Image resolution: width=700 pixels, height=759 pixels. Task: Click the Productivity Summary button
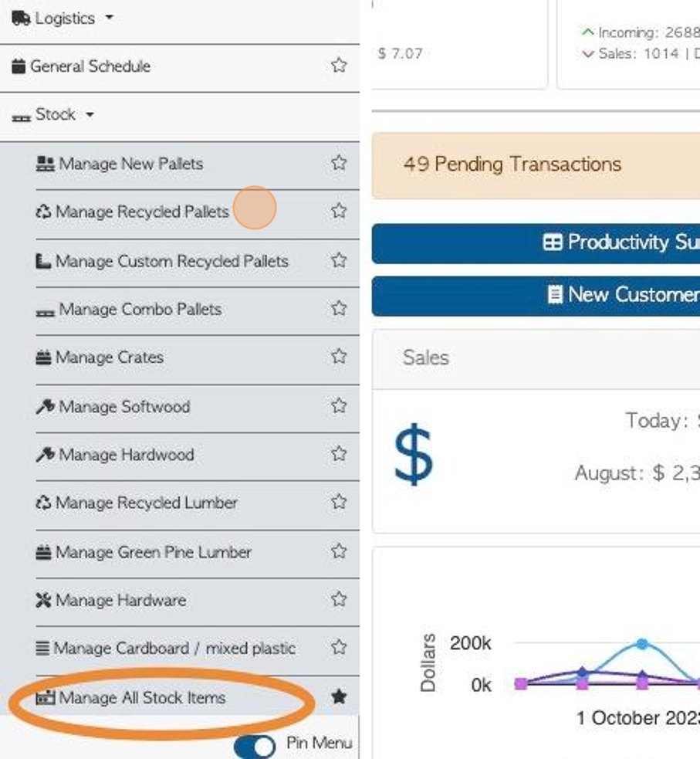click(x=536, y=243)
